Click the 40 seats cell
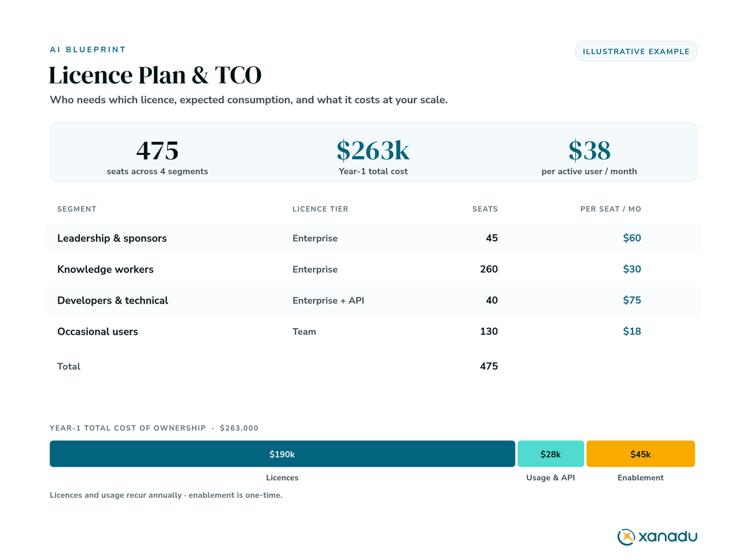Screen dimensions: 747x560 (x=492, y=301)
